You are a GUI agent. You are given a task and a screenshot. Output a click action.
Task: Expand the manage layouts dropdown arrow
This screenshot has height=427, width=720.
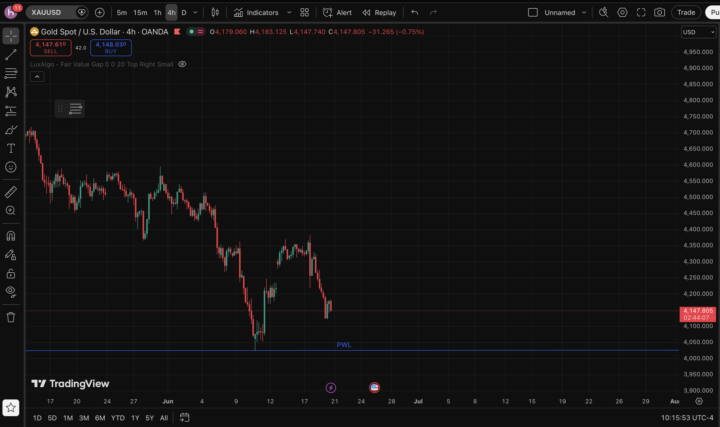(x=584, y=12)
